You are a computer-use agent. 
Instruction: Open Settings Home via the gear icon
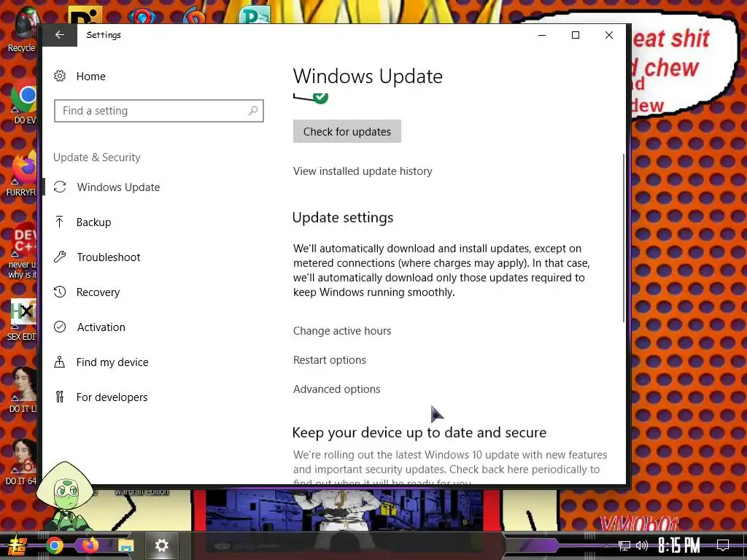60,76
